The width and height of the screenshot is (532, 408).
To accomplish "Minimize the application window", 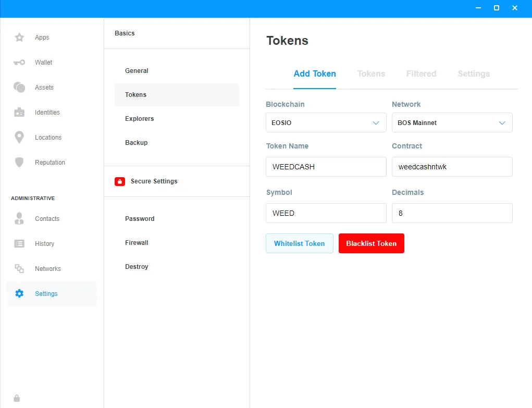I will pos(478,8).
